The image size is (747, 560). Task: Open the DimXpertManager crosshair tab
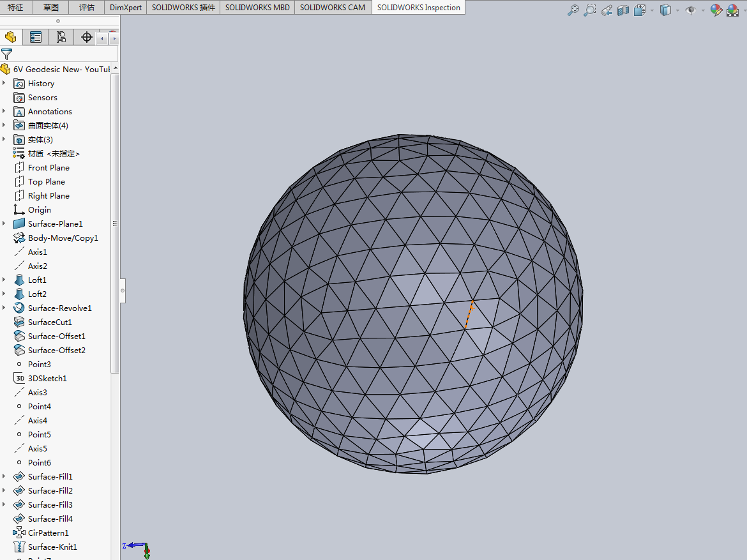click(87, 38)
